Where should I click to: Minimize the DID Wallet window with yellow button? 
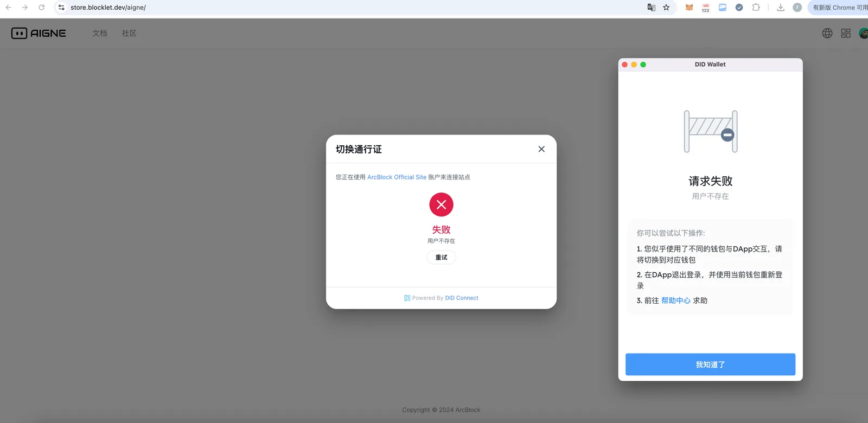pyautogui.click(x=634, y=65)
